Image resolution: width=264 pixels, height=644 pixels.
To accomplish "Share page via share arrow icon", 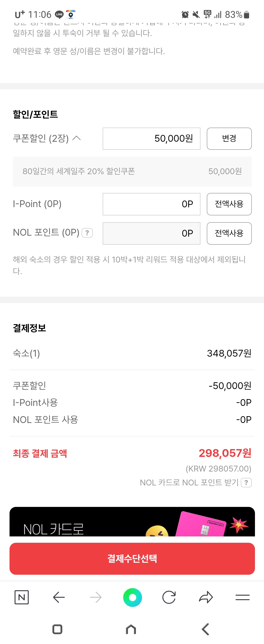I will point(206,597).
